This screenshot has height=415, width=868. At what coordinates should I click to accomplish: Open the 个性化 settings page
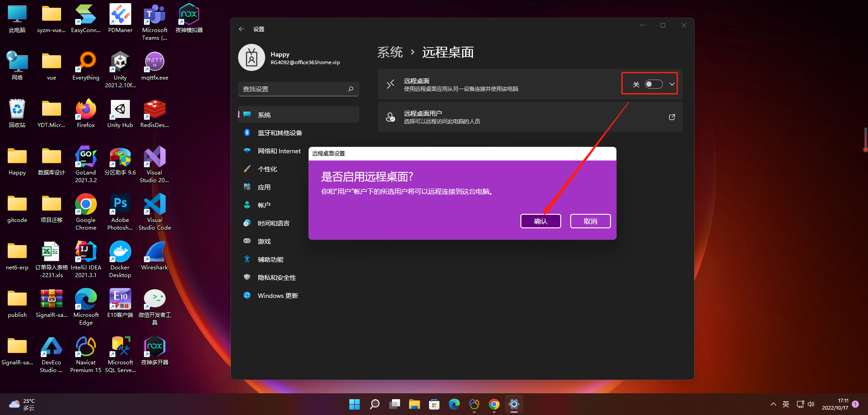[267, 169]
